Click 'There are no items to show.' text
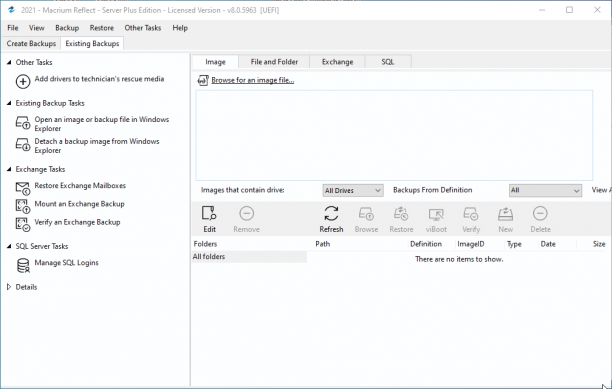This screenshot has width=612, height=389. [x=459, y=259]
